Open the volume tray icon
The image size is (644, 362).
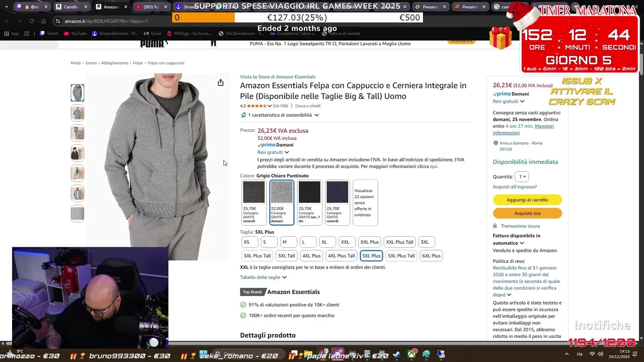tap(601, 354)
